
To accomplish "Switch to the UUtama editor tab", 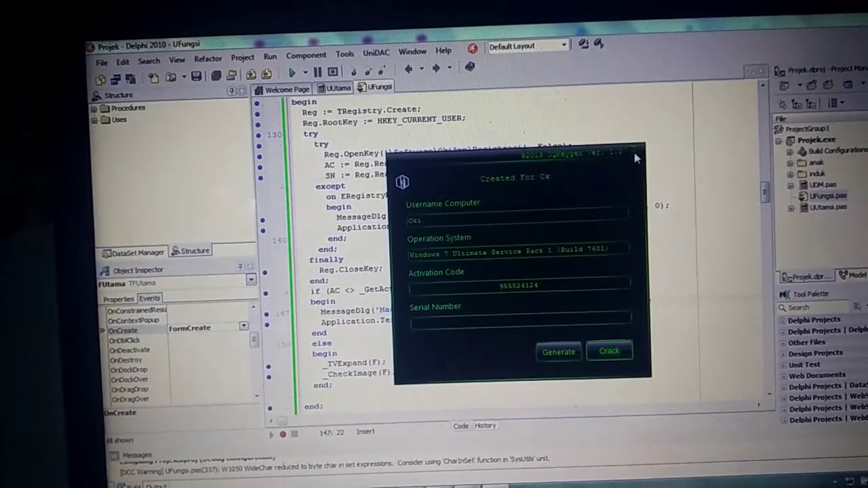I will [334, 88].
